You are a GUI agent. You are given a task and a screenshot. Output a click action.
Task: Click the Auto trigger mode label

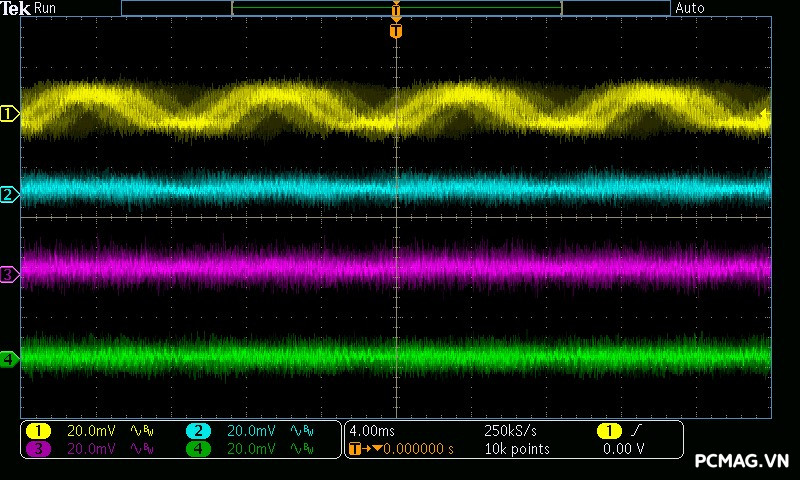pyautogui.click(x=690, y=8)
